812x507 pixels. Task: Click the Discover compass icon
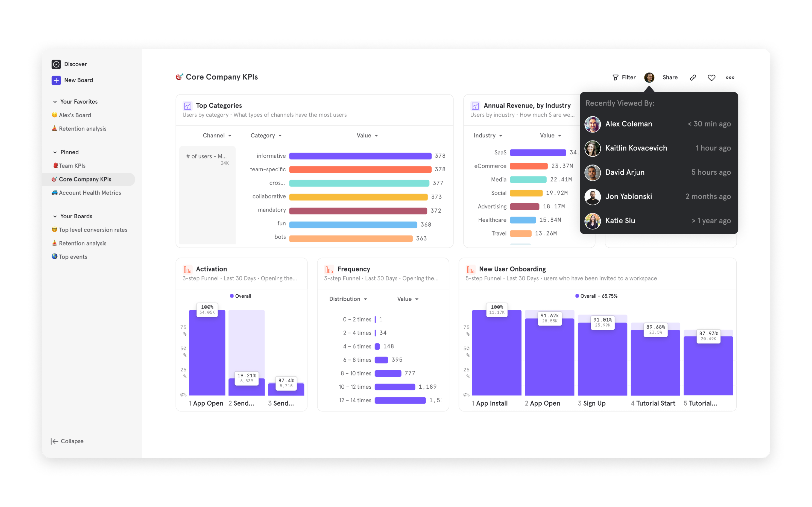point(56,64)
